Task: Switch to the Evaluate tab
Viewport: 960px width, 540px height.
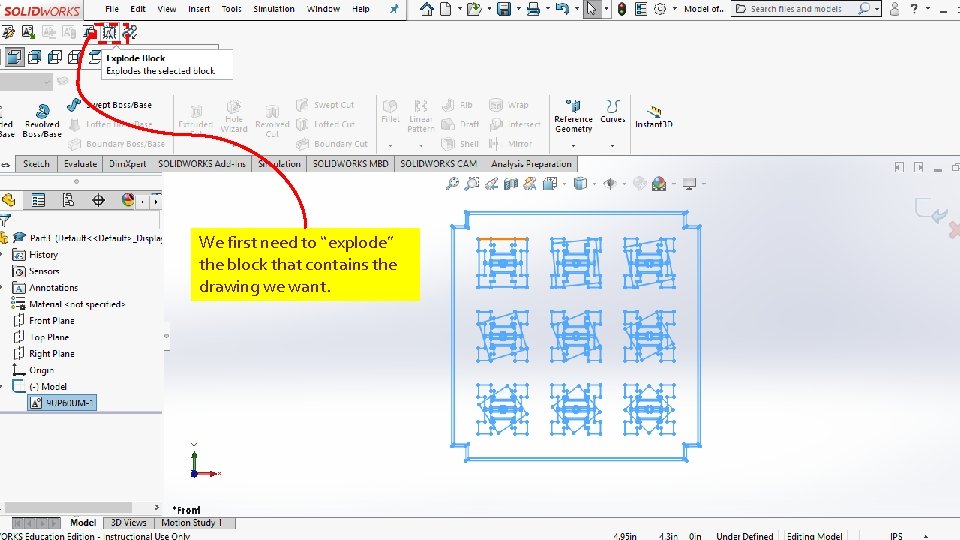Action: [x=80, y=163]
